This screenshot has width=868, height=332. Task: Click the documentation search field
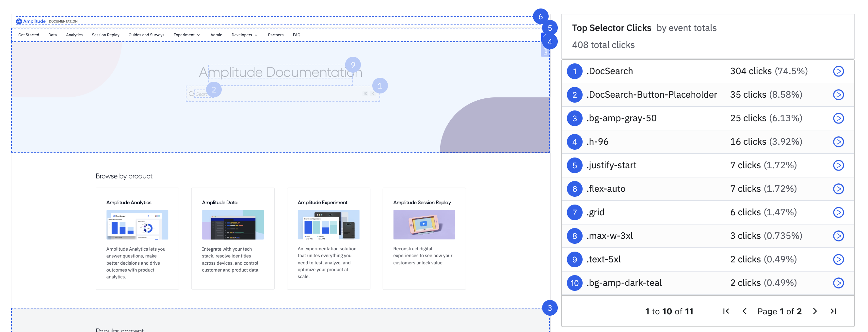[x=283, y=94]
